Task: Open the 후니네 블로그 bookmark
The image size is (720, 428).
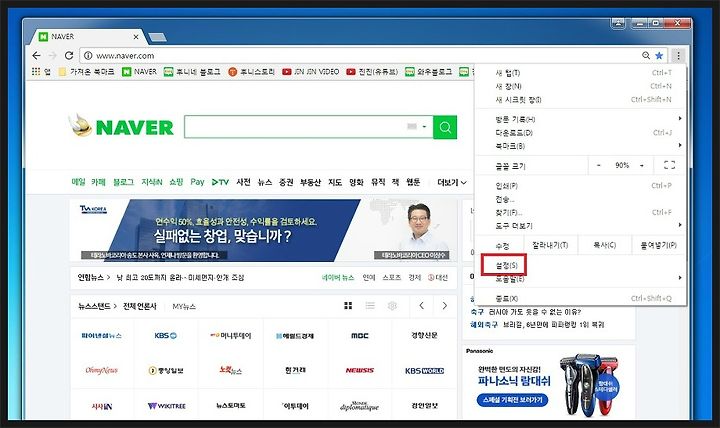Action: pyautogui.click(x=192, y=72)
